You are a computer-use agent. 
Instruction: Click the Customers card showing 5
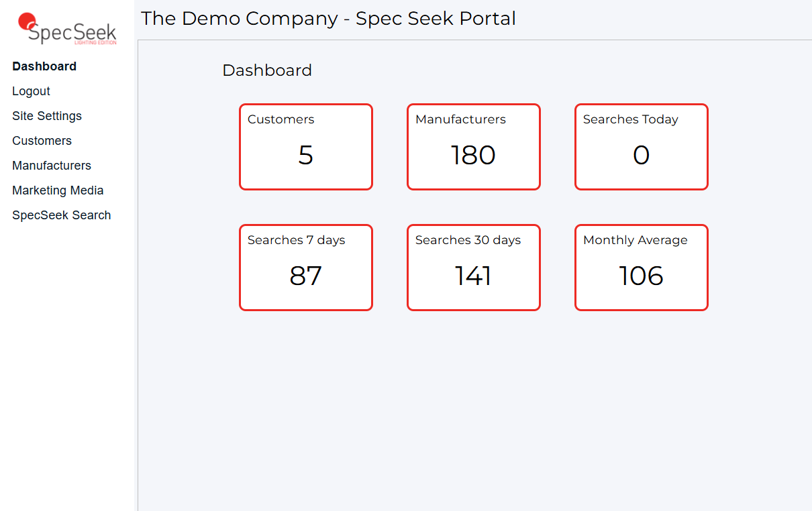[x=306, y=147]
